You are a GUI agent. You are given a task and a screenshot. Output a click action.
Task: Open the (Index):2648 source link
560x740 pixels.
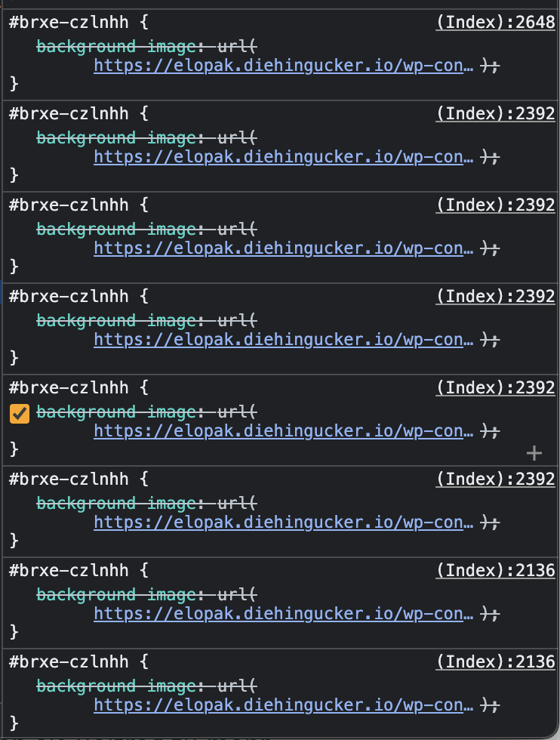point(495,22)
